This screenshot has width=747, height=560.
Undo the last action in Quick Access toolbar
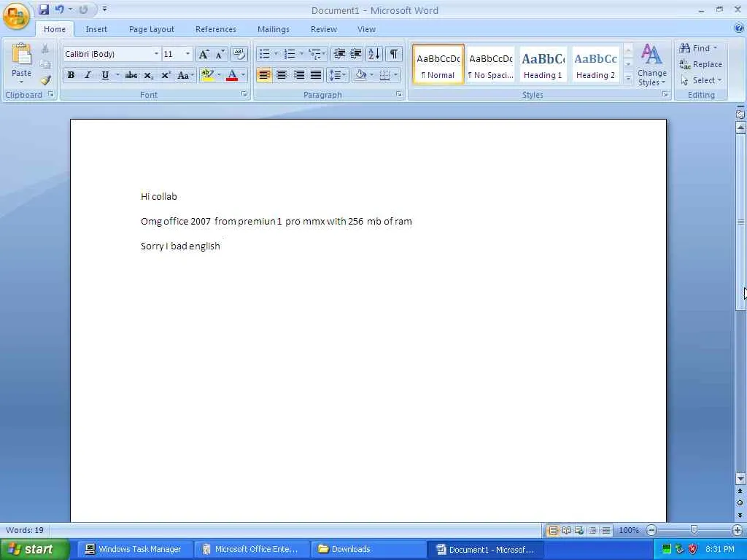[x=60, y=9]
